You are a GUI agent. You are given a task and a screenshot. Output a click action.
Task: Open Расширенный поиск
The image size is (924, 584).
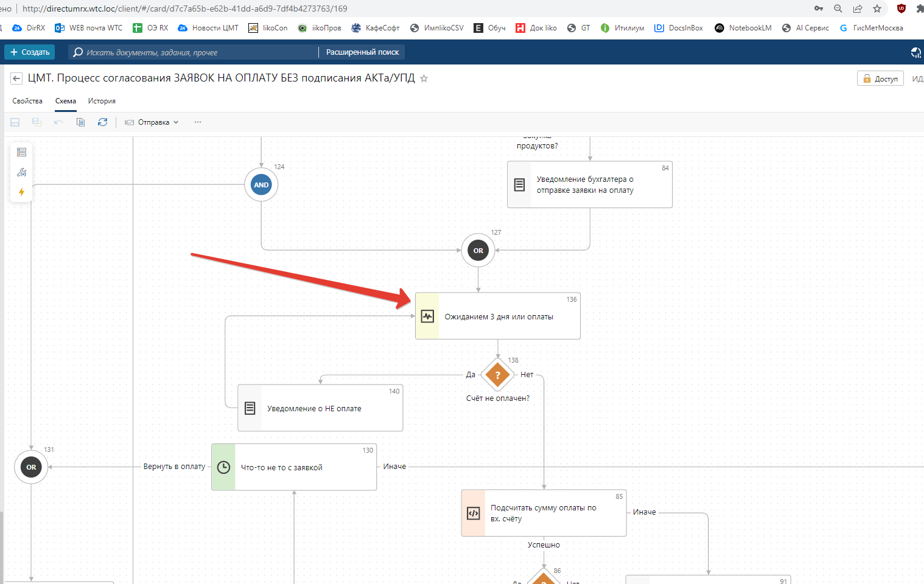pos(362,52)
